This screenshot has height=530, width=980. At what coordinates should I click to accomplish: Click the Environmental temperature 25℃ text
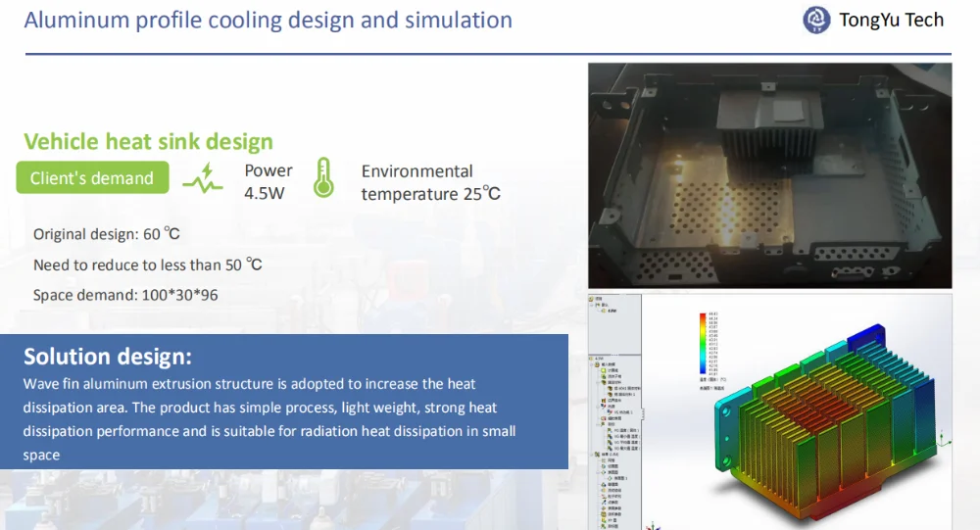tap(430, 182)
